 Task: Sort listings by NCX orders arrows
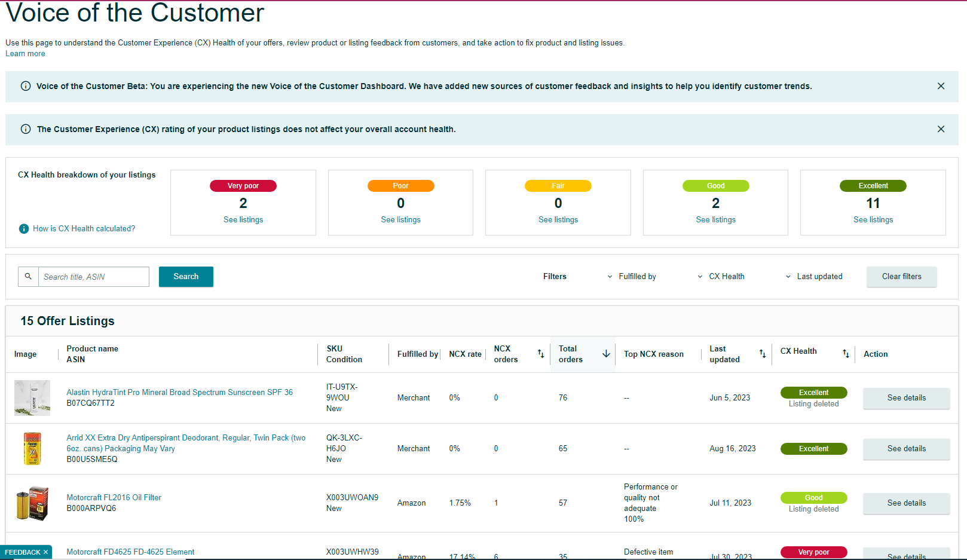541,354
